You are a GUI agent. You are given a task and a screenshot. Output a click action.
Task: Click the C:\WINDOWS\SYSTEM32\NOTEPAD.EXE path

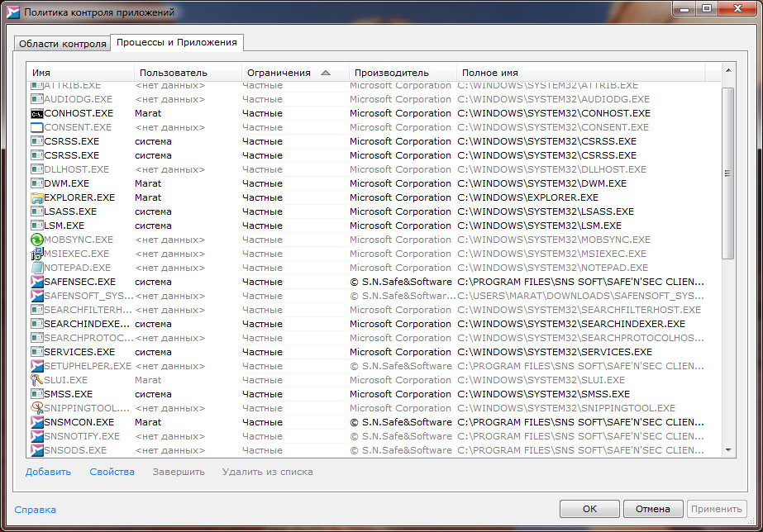[x=553, y=268]
